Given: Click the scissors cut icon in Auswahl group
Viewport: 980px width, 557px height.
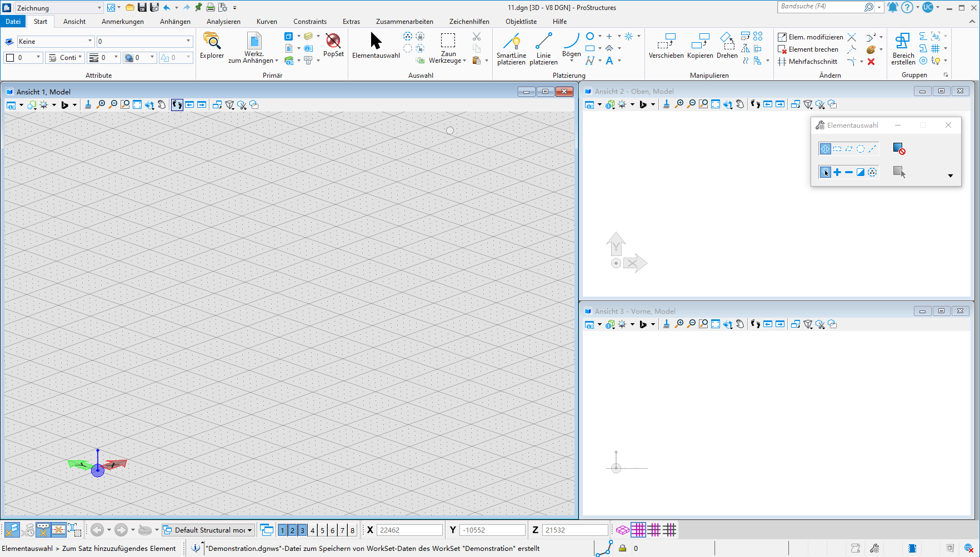Looking at the screenshot, I should 476,36.
